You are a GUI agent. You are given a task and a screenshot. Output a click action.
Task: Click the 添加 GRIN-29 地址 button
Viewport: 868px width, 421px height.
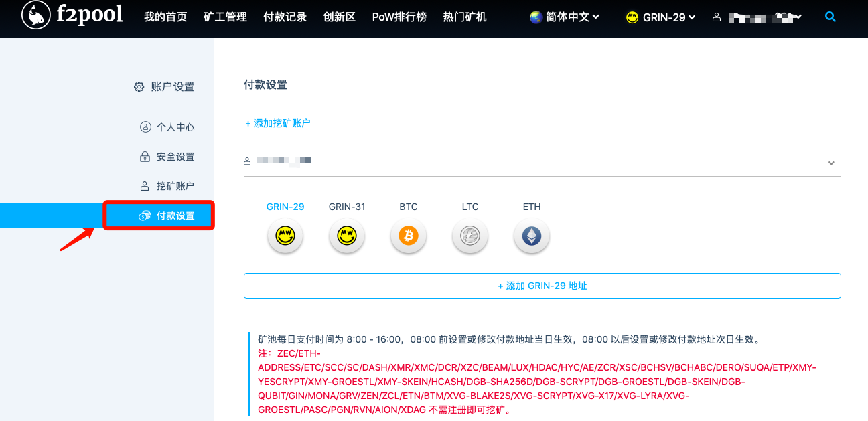[542, 286]
